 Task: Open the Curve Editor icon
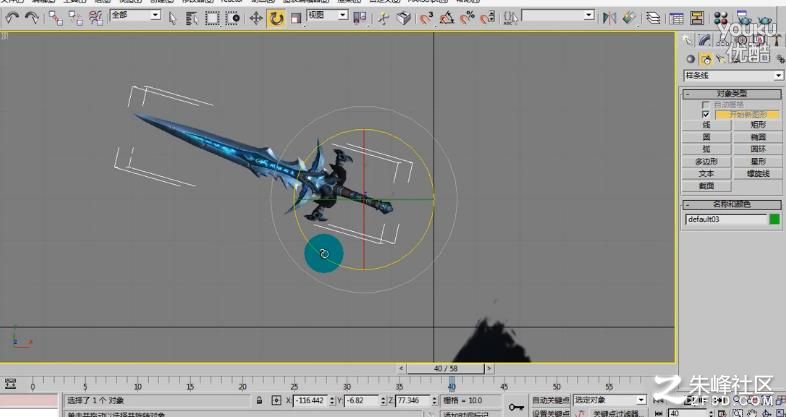point(677,19)
